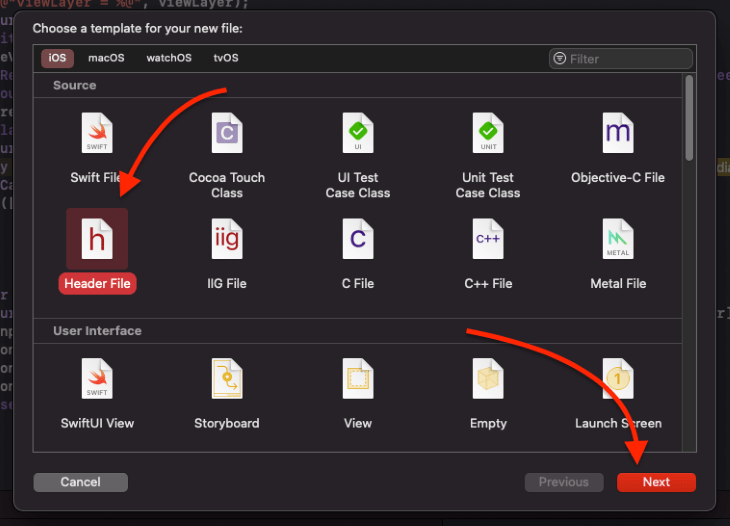
Task: Pick the Metal File template
Action: point(618,240)
